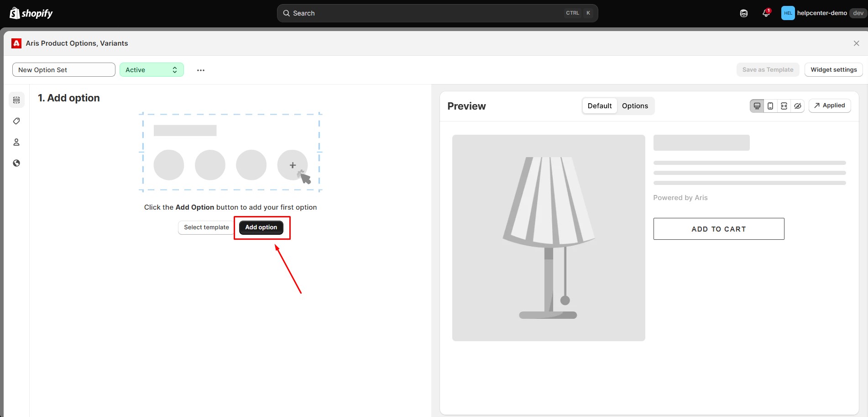The height and width of the screenshot is (417, 868).
Task: Click the "Powered by Aris" text
Action: tap(680, 198)
